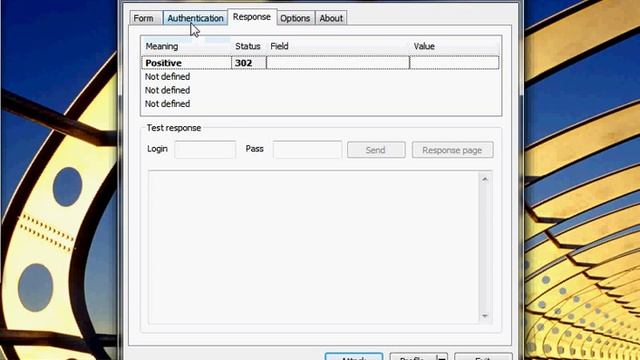This screenshot has height=360, width=640.
Task: Select the first Not defined row
Action: [320, 77]
